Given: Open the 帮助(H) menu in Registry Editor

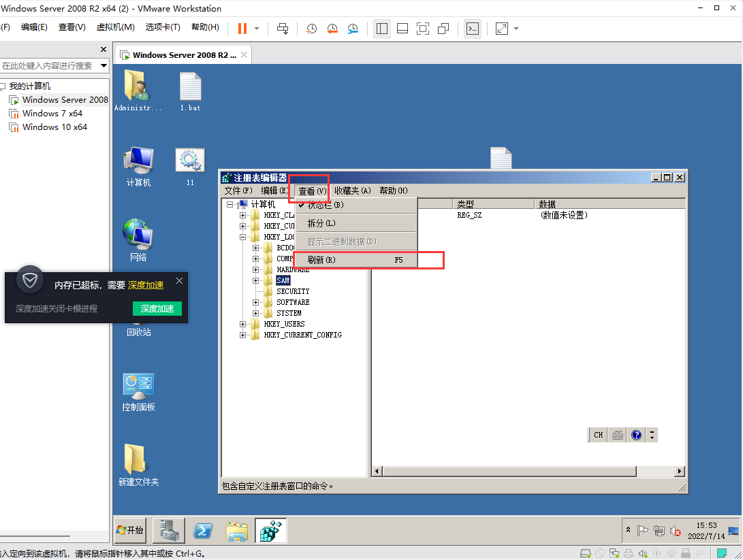Looking at the screenshot, I should pos(394,191).
